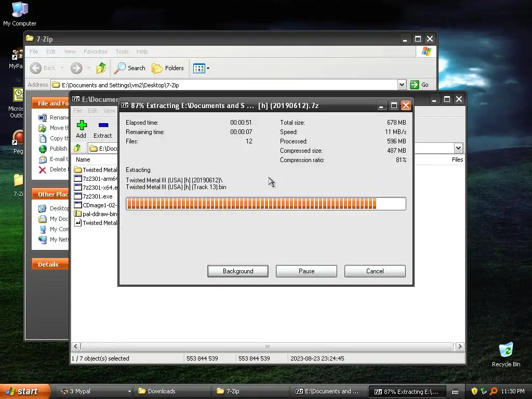Image resolution: width=532 pixels, height=399 pixels.
Task: Click E-mail task icon in sidebar
Action: click(x=43, y=159)
